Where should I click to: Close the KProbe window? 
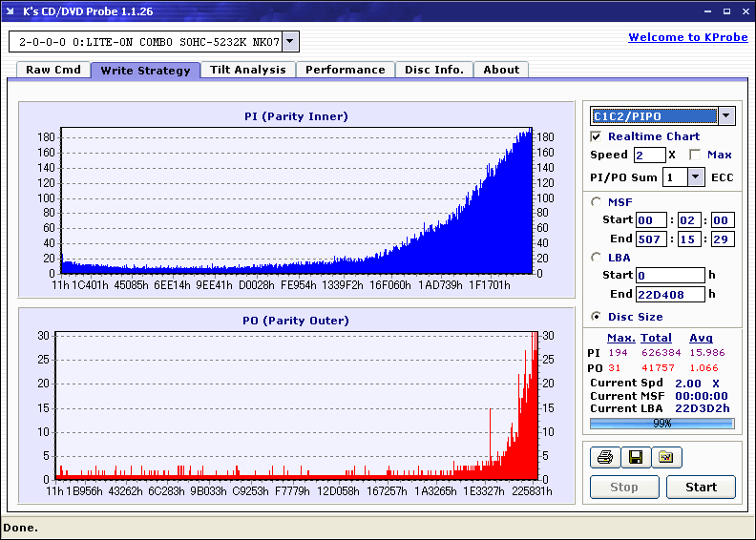pyautogui.click(x=745, y=11)
